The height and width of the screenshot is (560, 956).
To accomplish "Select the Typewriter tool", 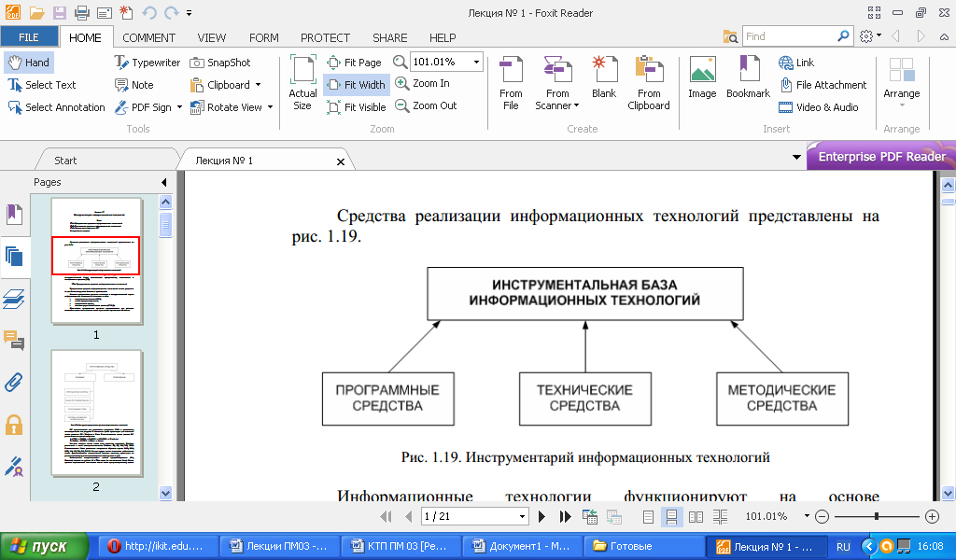I will pyautogui.click(x=148, y=63).
